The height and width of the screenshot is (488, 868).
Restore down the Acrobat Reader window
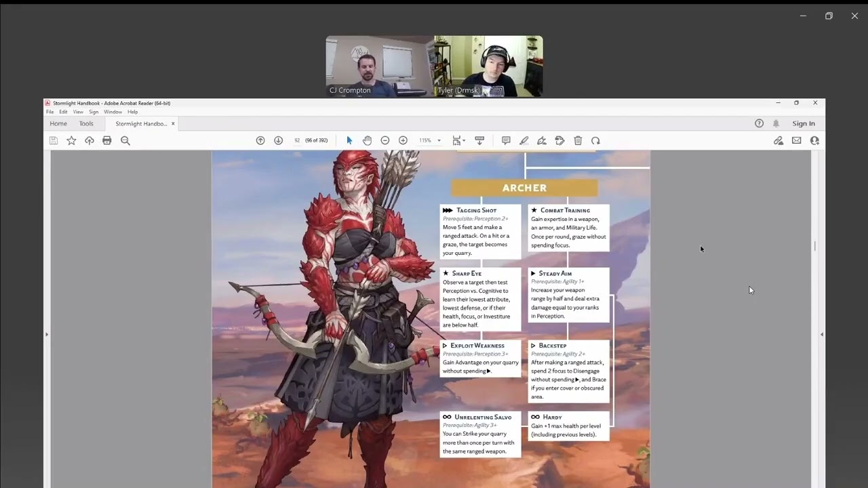[x=796, y=103]
